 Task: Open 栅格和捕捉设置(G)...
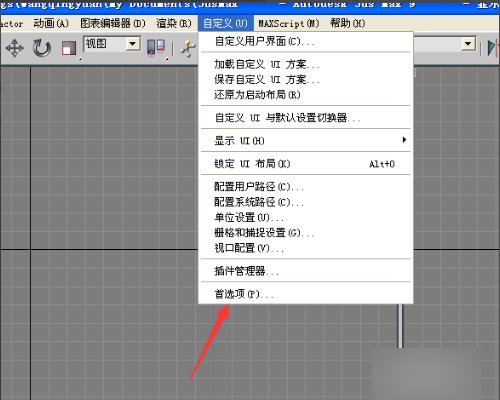(306, 233)
